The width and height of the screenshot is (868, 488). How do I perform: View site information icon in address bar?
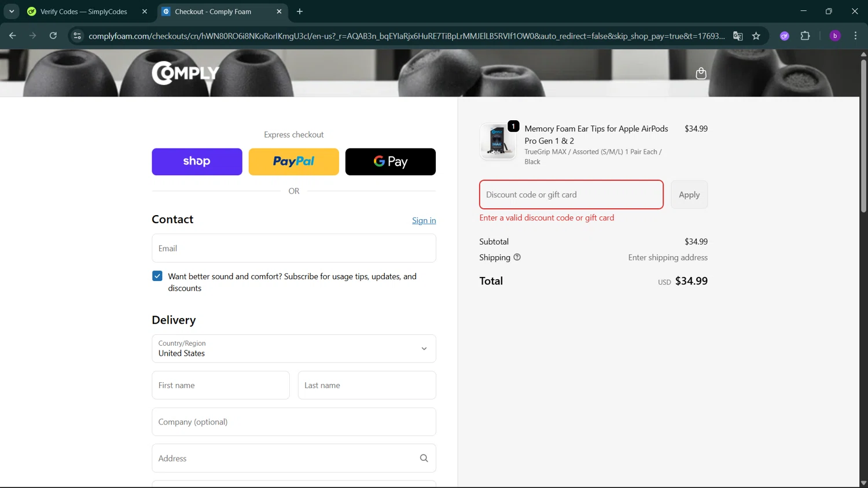(77, 36)
